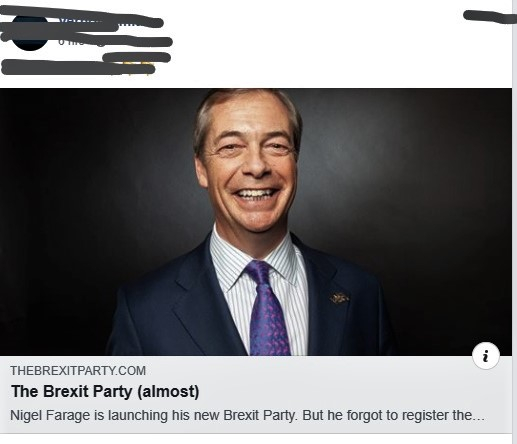Open the poster's round profile avatar

tap(30, 33)
